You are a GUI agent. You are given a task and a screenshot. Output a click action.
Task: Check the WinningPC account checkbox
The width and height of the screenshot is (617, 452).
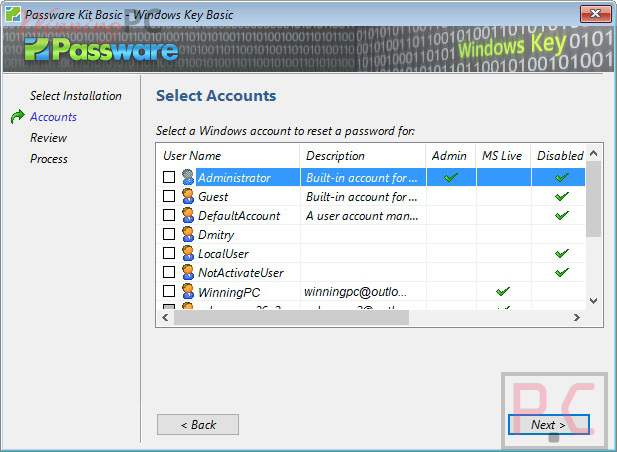[169, 291]
